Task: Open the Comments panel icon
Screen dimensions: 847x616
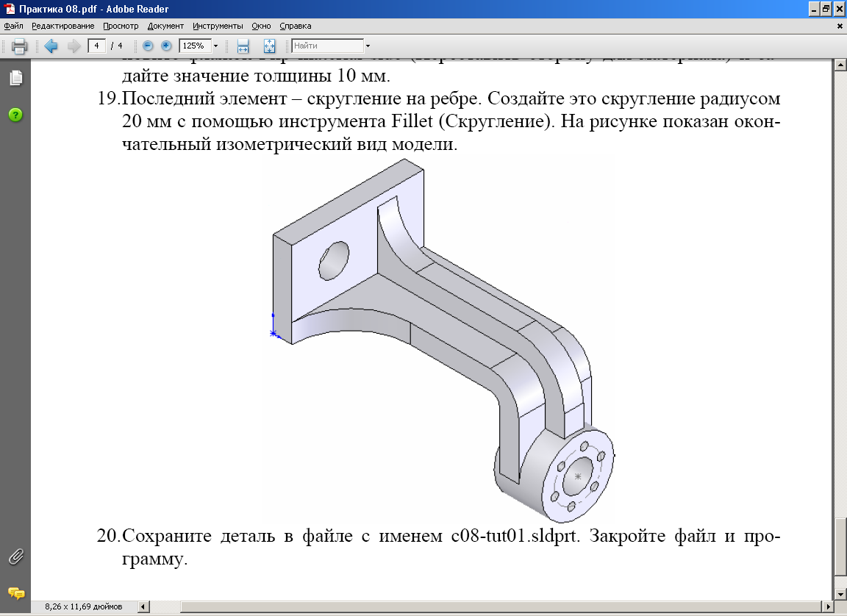Action: coord(16,593)
